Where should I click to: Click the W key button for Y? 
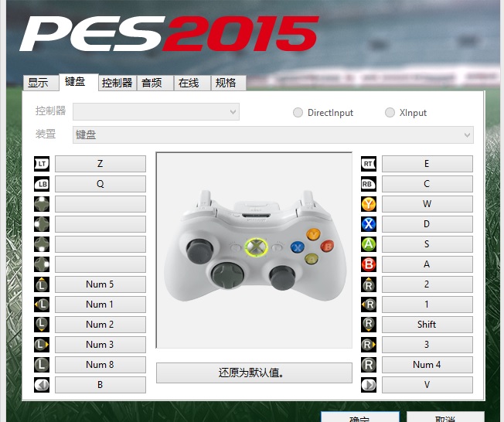coord(427,204)
